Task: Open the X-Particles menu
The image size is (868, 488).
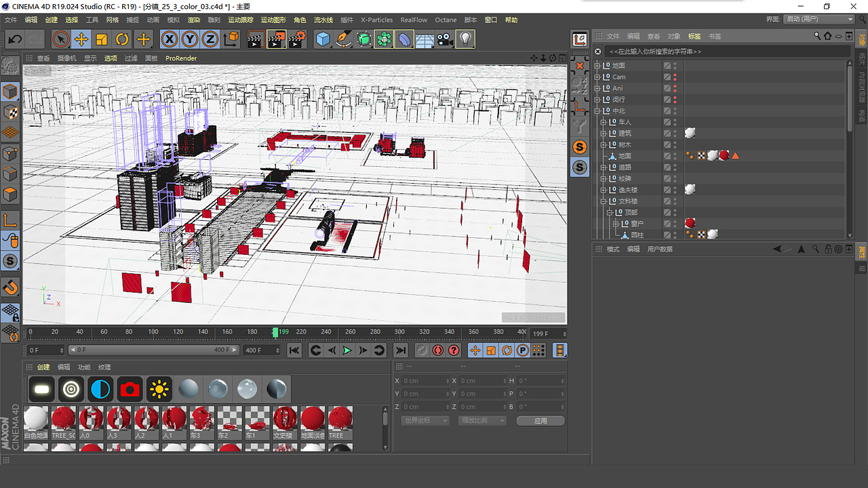Action: tap(376, 20)
